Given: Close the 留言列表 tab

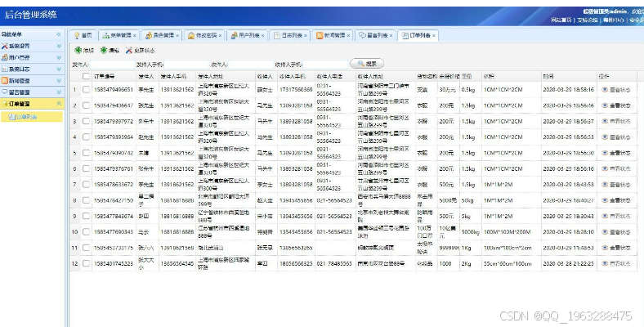Looking at the screenshot, I should click(x=391, y=36).
